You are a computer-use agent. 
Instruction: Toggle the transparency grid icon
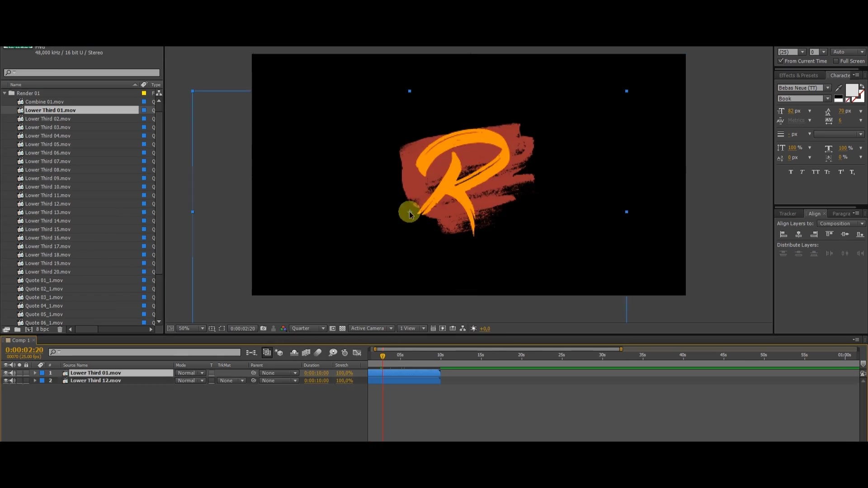(x=343, y=328)
